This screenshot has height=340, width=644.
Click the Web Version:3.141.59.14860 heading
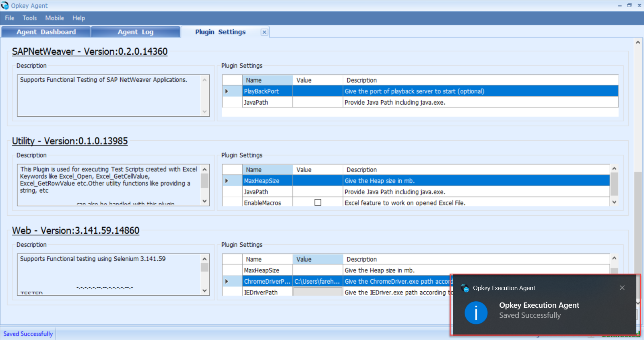tap(76, 231)
